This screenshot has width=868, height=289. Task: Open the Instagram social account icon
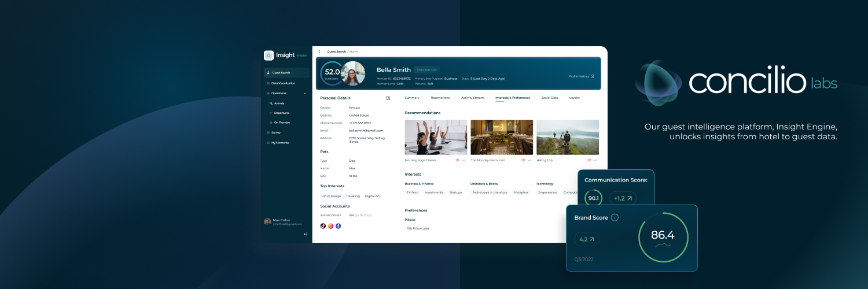(x=331, y=226)
